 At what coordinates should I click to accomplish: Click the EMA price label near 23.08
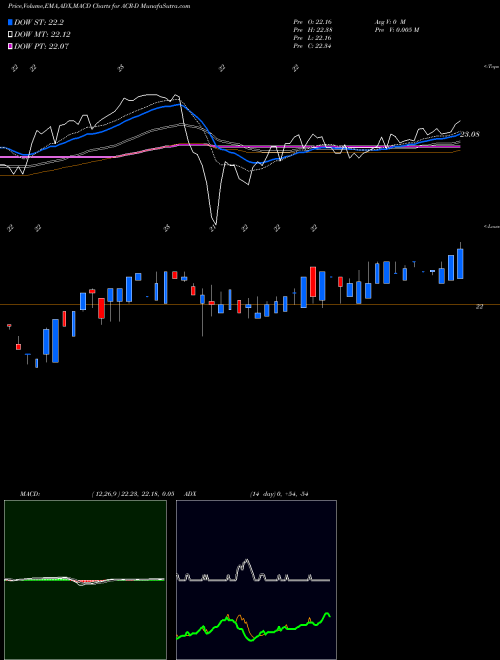tap(470, 134)
